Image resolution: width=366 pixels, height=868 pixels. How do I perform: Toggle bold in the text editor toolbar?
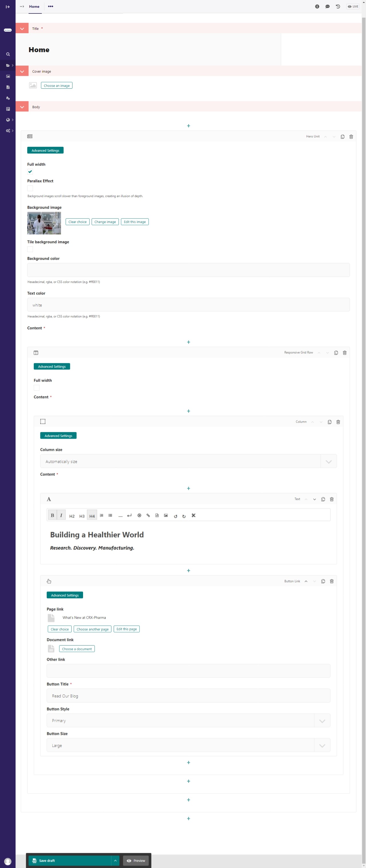pyautogui.click(x=52, y=516)
